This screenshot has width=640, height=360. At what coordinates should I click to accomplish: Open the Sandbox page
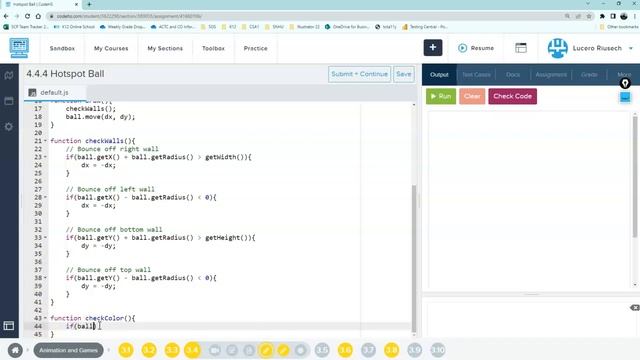tap(62, 48)
